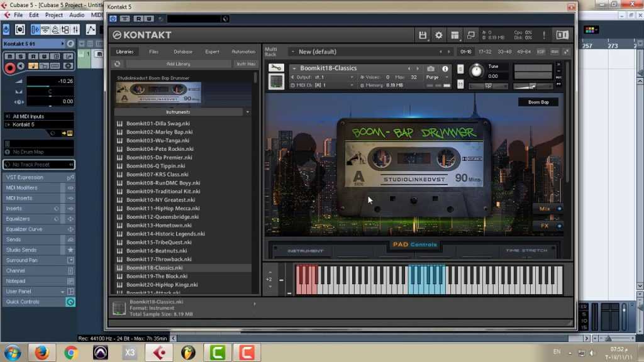Click the Quick Controls icon in inspector
The image size is (644, 362).
[70, 302]
